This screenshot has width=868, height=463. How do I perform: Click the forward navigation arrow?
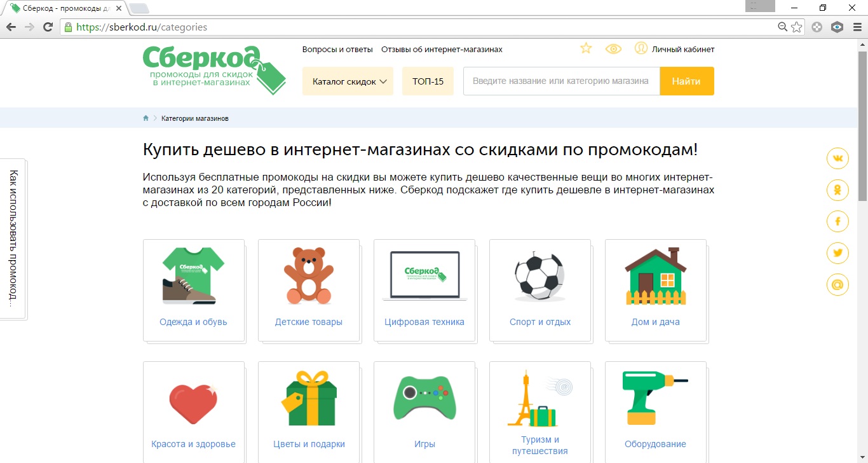pyautogui.click(x=29, y=27)
